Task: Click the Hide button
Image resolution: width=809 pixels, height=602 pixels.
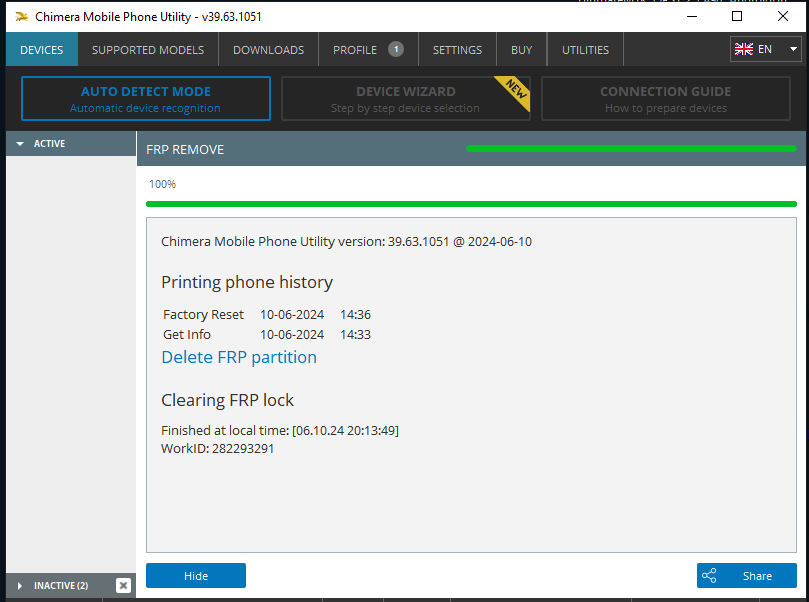Action: 196,576
